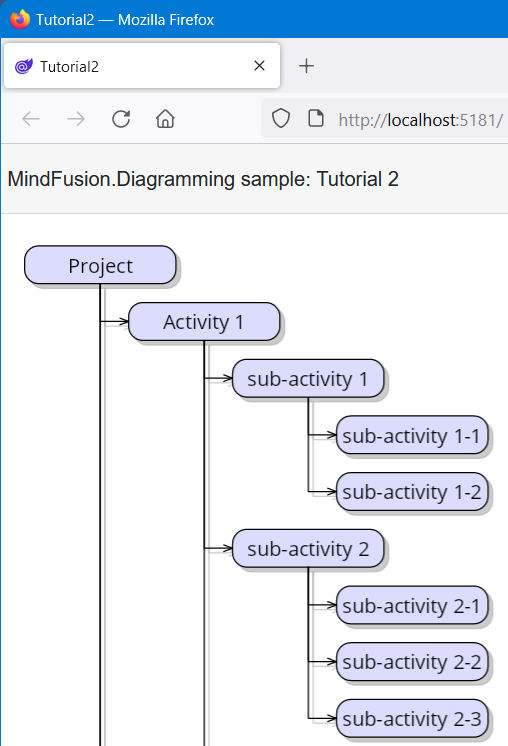
Task: Click the sub-activity 1 node
Action: click(308, 378)
